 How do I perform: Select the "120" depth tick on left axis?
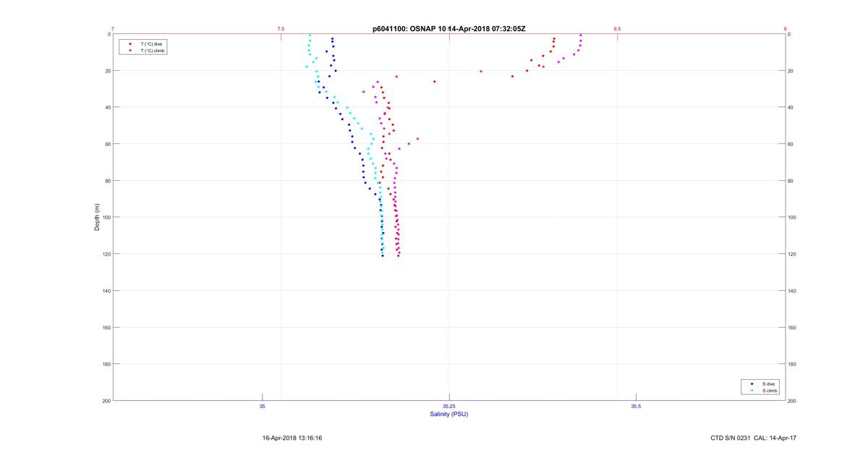click(x=106, y=254)
